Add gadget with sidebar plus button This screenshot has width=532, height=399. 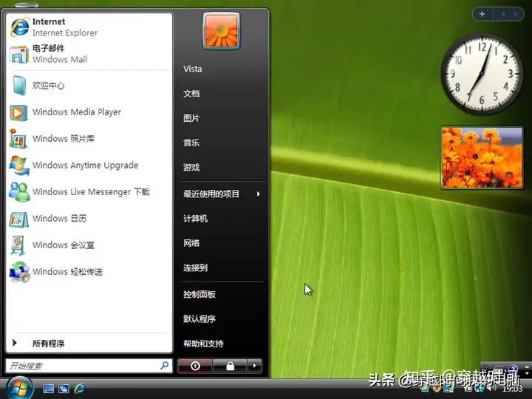(482, 14)
